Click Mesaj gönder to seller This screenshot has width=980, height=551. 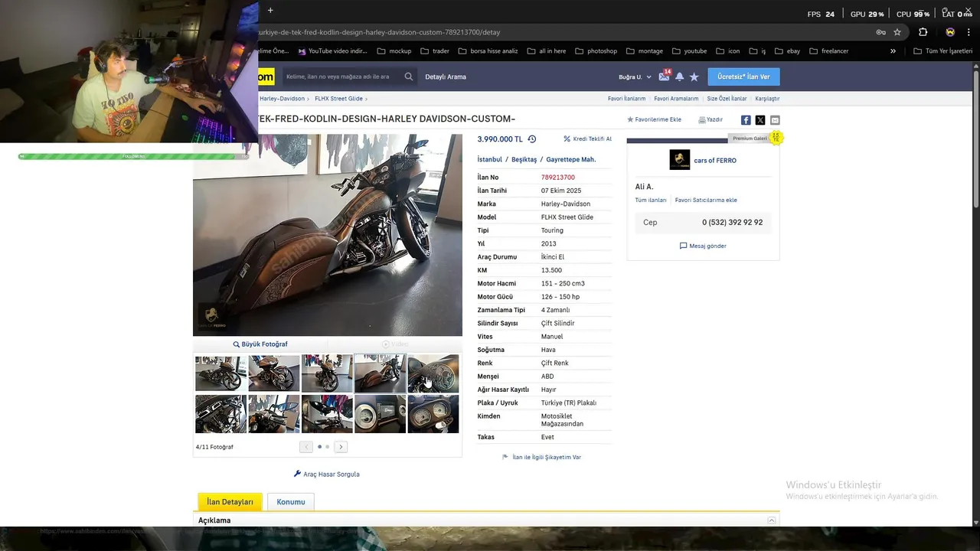click(x=703, y=246)
